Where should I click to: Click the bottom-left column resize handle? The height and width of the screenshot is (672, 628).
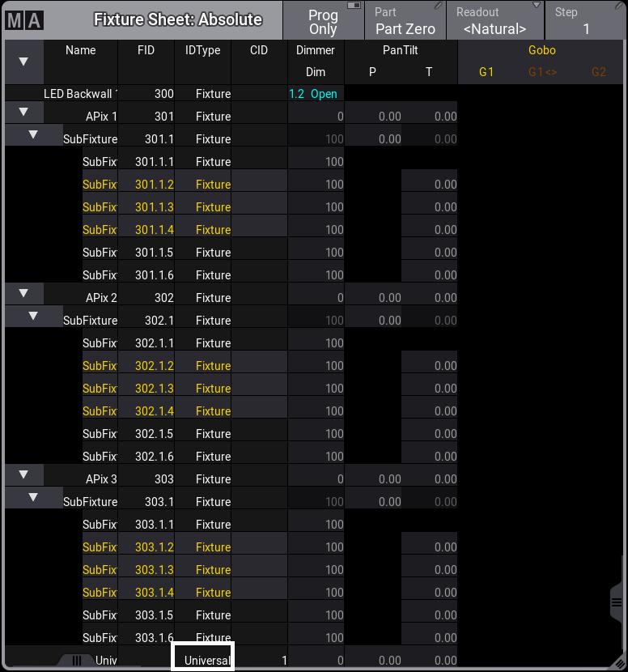pyautogui.click(x=77, y=660)
